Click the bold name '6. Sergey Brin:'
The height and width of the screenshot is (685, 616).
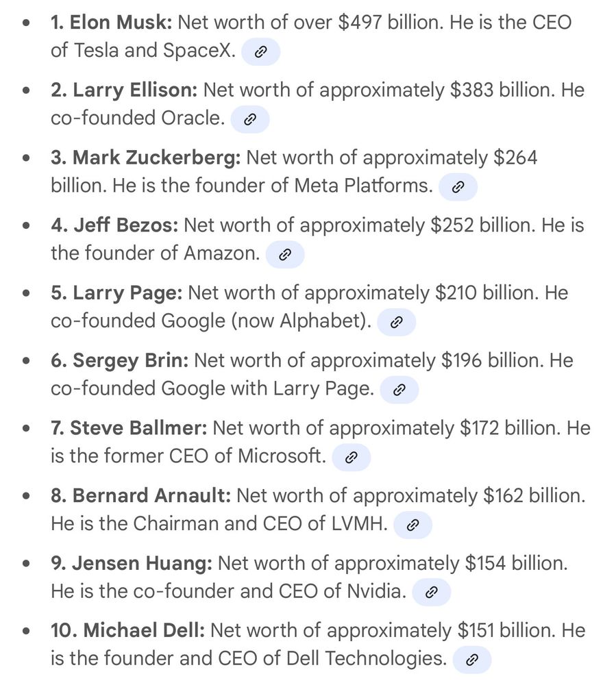pos(120,361)
